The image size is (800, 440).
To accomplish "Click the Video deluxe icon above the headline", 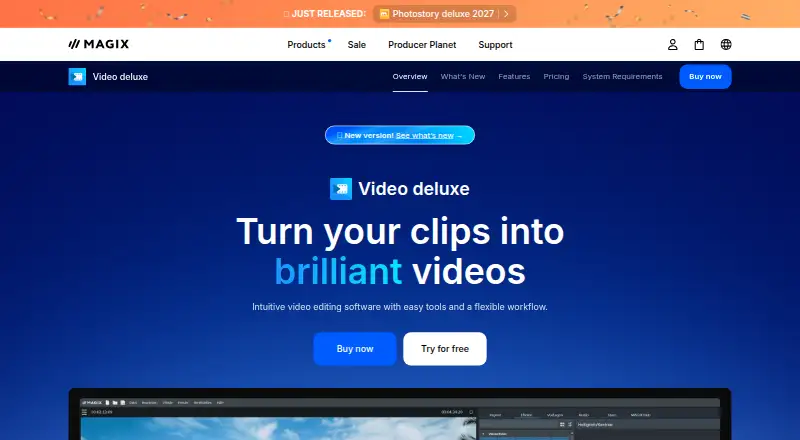I will click(341, 189).
